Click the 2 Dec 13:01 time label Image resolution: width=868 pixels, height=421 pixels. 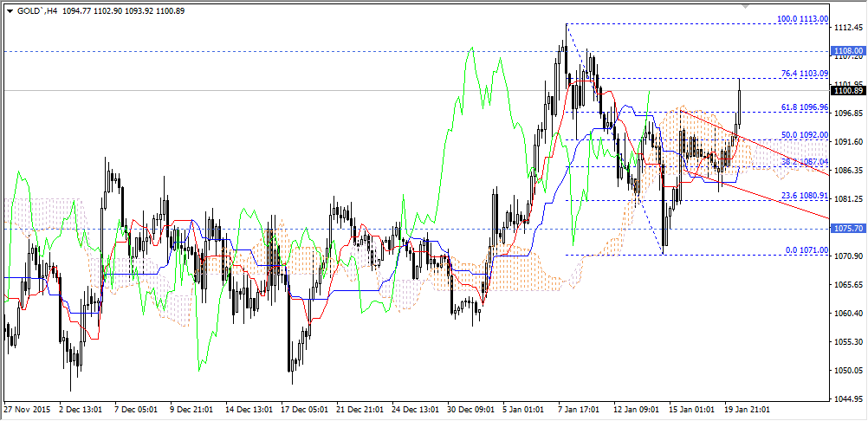[81, 410]
